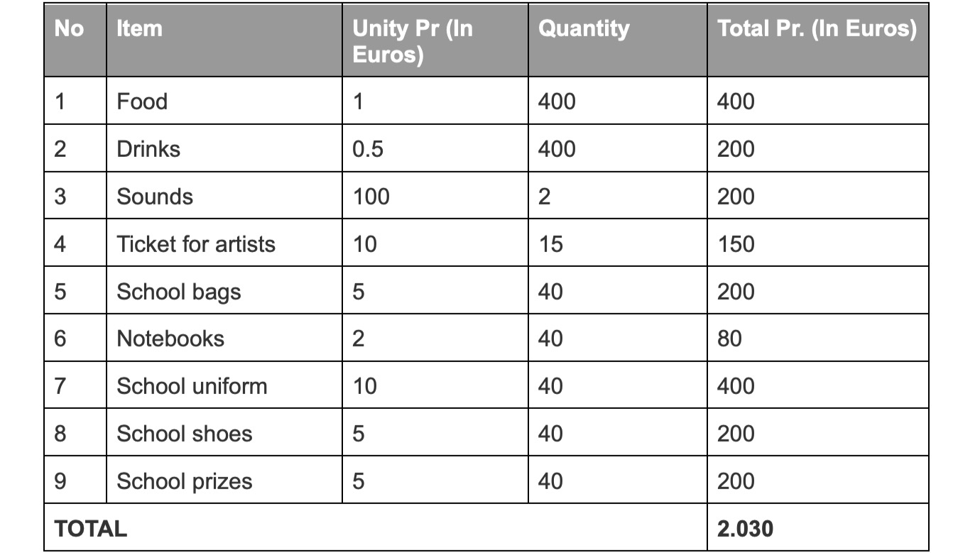This screenshot has width=980, height=553.
Task: Select the 'School bags' cell
Action: [224, 291]
